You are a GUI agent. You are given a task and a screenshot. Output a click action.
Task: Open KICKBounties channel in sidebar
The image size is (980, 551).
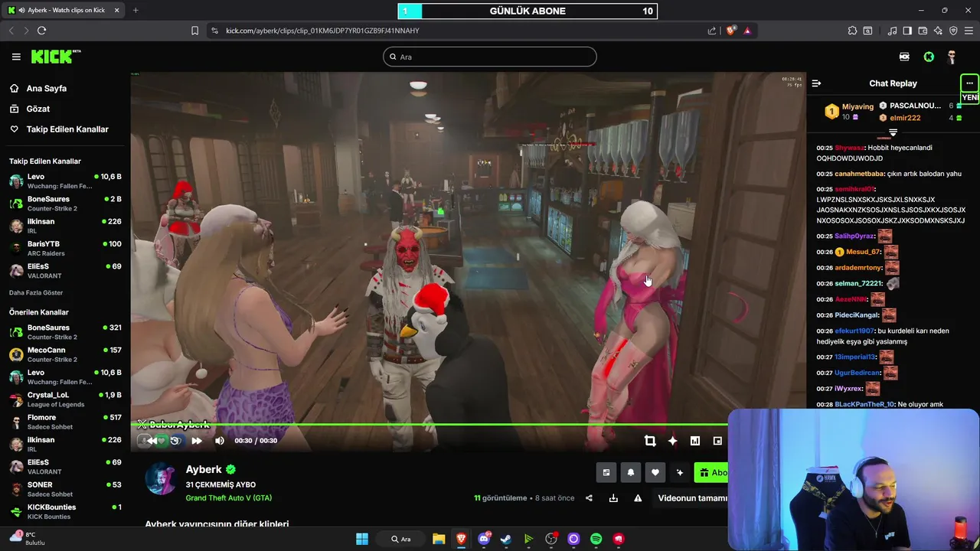(x=65, y=511)
